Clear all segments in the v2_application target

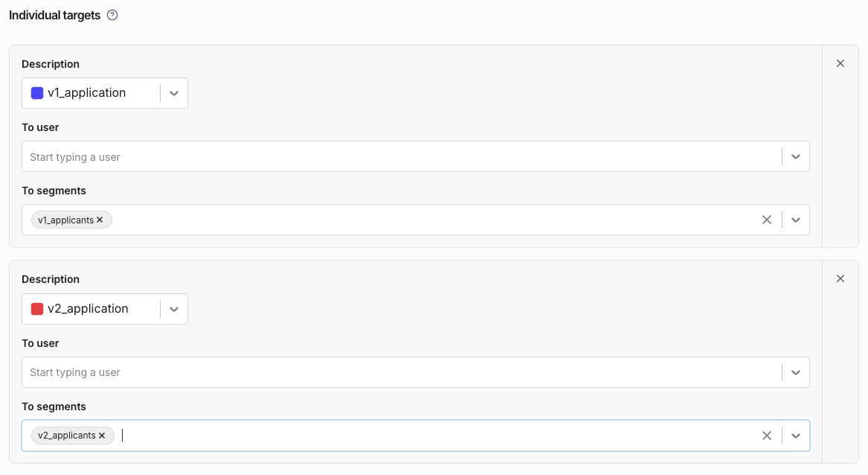pyautogui.click(x=767, y=435)
